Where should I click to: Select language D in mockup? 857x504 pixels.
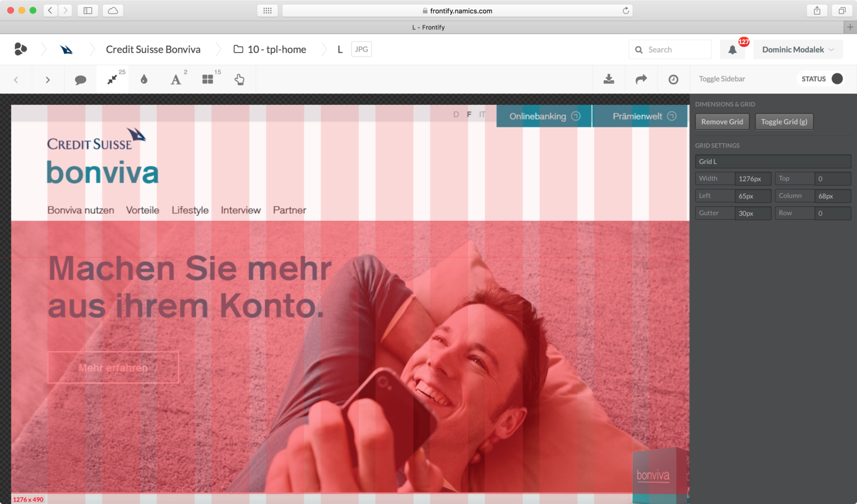click(x=456, y=114)
